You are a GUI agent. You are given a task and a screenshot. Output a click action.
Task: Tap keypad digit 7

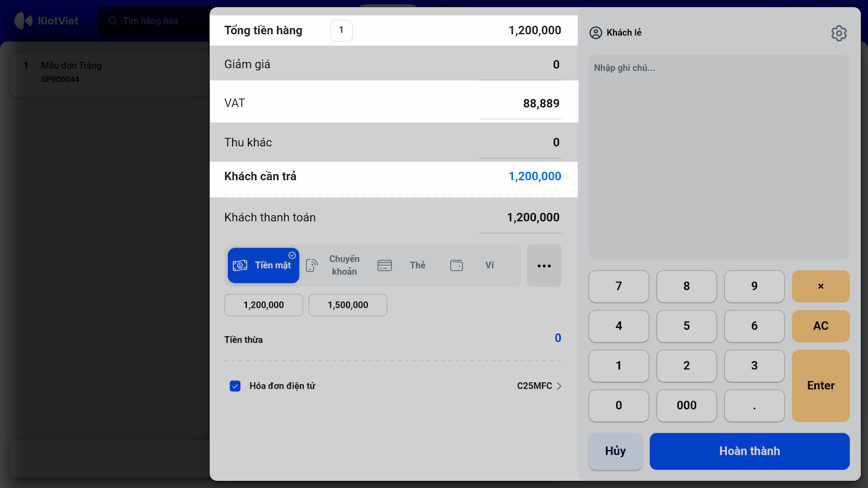coord(619,286)
